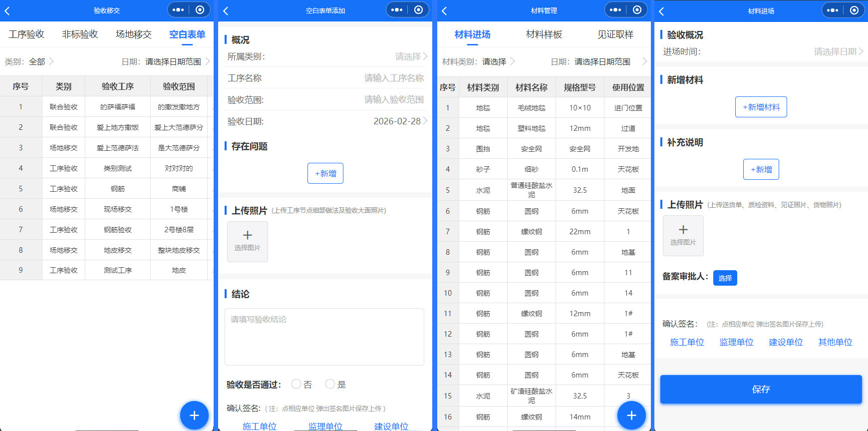Tap the 选择图片 plus under 上传照片 in 空白表单添加

click(248, 241)
